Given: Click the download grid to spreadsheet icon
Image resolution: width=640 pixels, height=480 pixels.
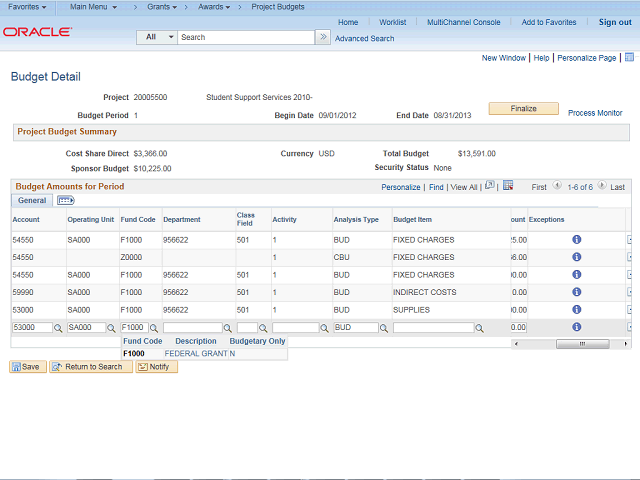Looking at the screenshot, I should click(x=508, y=186).
